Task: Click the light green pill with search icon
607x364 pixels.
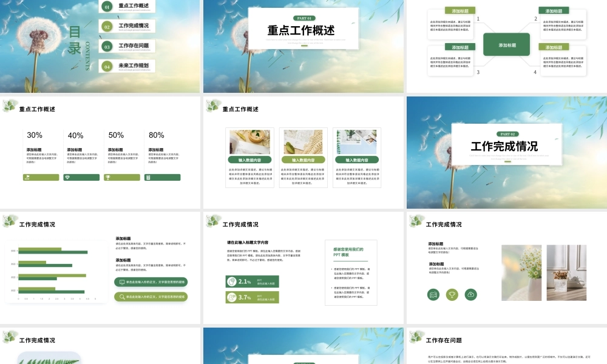Action: pos(151,297)
